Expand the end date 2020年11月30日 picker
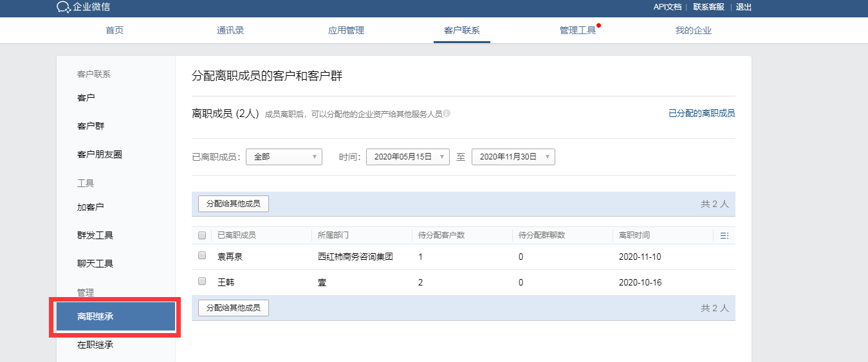868x362 pixels. 513,157
